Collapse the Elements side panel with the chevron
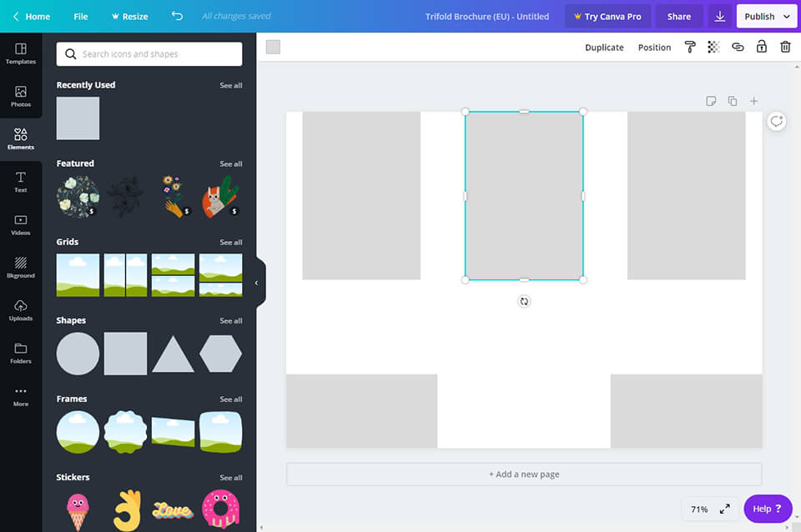The width and height of the screenshot is (801, 532). click(257, 282)
